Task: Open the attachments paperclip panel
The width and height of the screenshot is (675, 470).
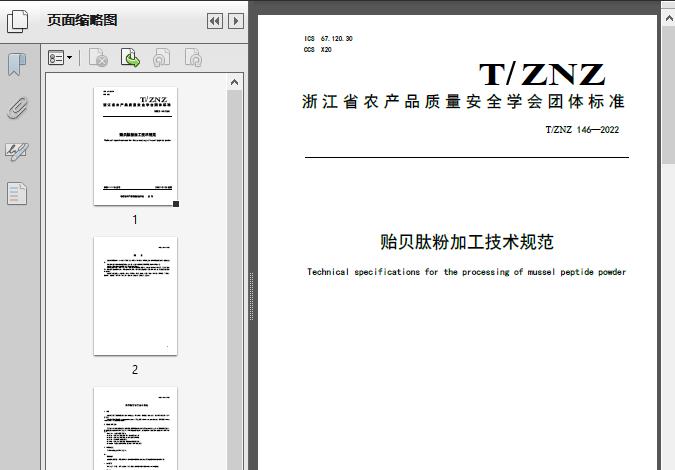Action: click(x=17, y=108)
